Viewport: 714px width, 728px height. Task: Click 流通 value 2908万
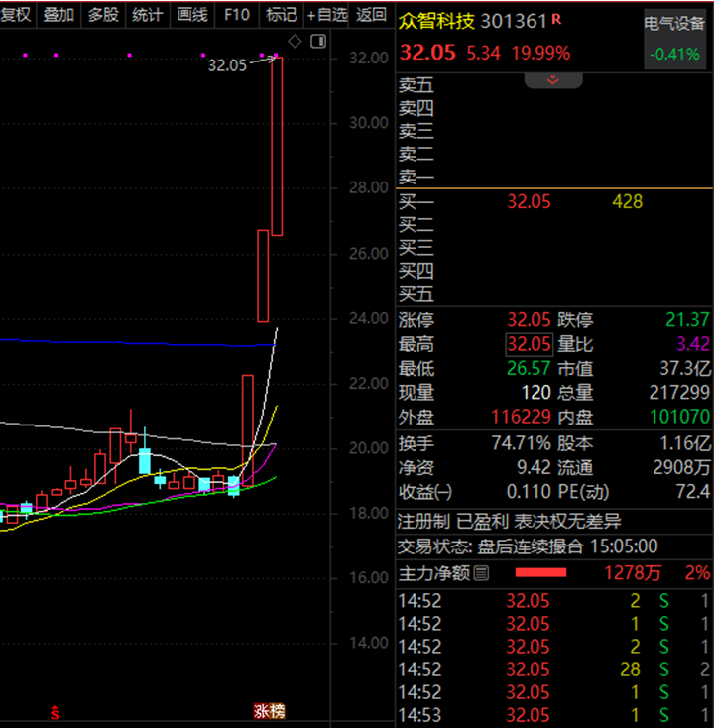click(x=682, y=467)
